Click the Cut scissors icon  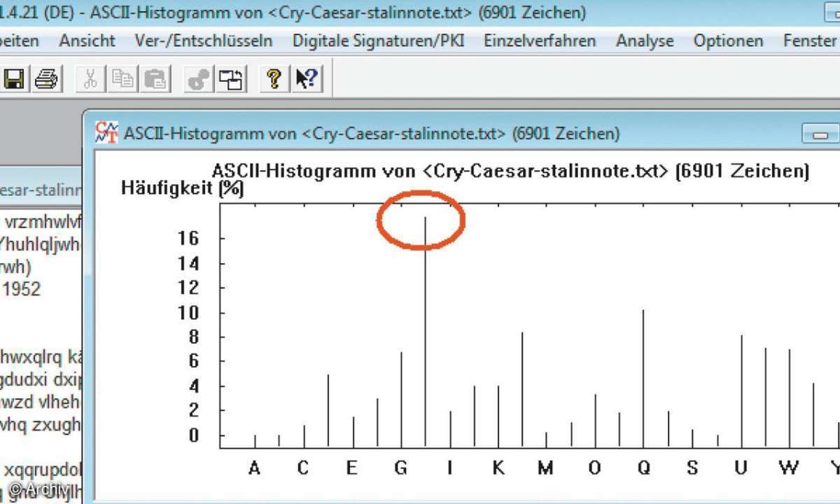90,79
